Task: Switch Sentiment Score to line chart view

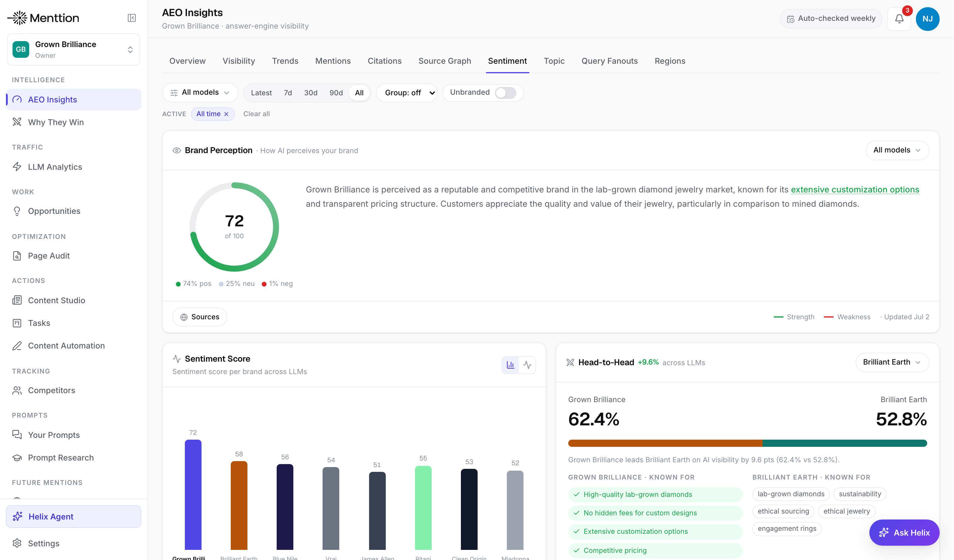Action: tap(527, 365)
